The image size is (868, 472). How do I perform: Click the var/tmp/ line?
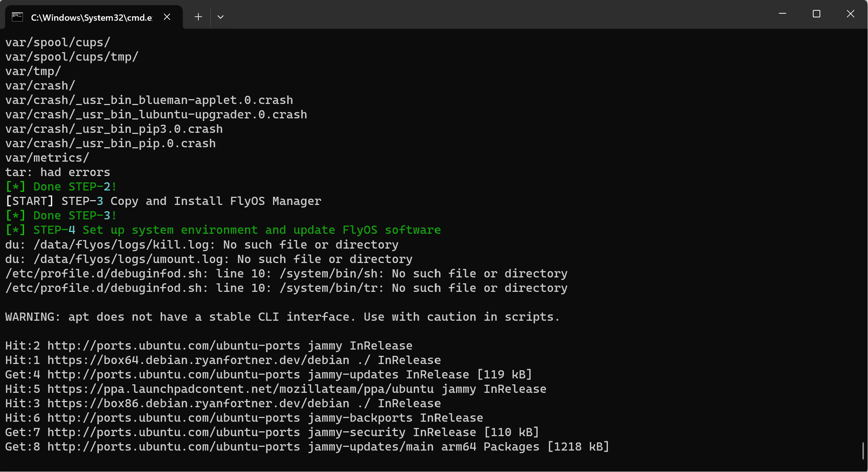click(x=33, y=71)
